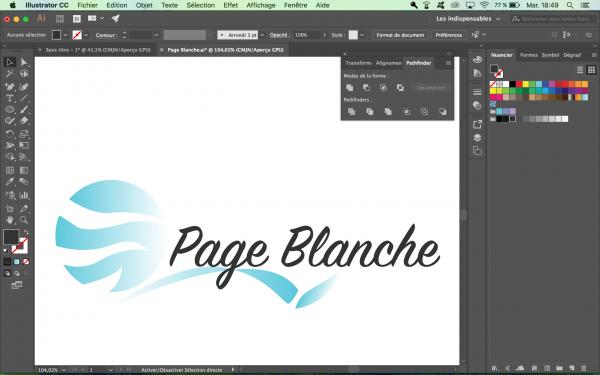Select the Eraser tool
The height and width of the screenshot is (375, 600).
point(24,121)
